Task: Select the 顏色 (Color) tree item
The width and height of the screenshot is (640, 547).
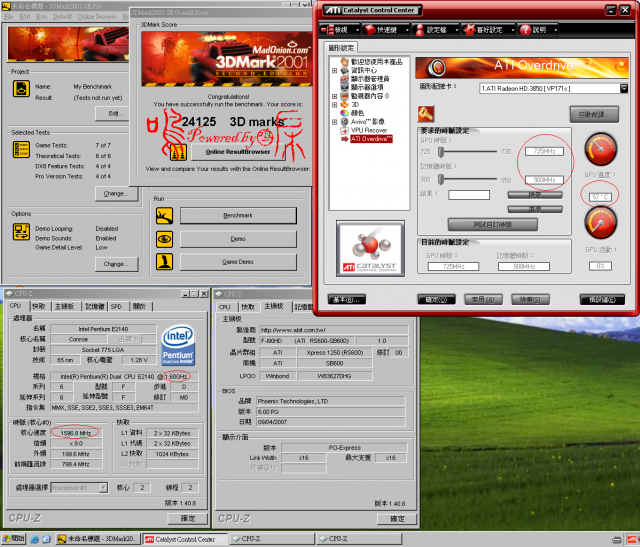Action: point(357,113)
